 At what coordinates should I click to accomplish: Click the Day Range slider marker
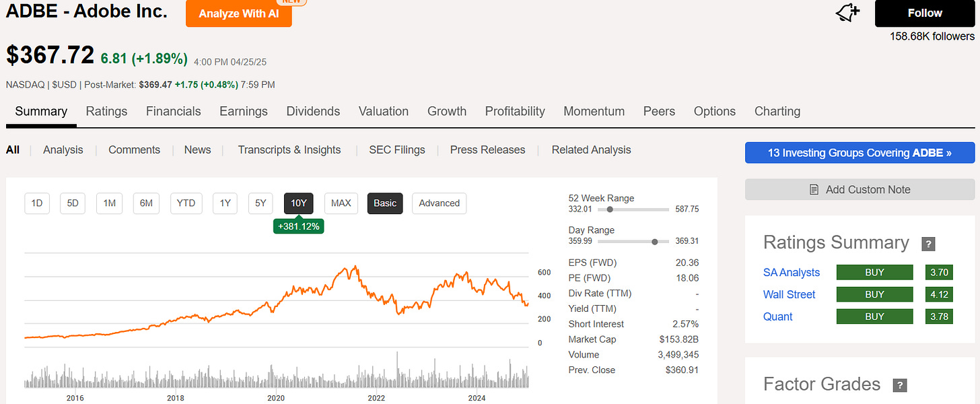655,241
